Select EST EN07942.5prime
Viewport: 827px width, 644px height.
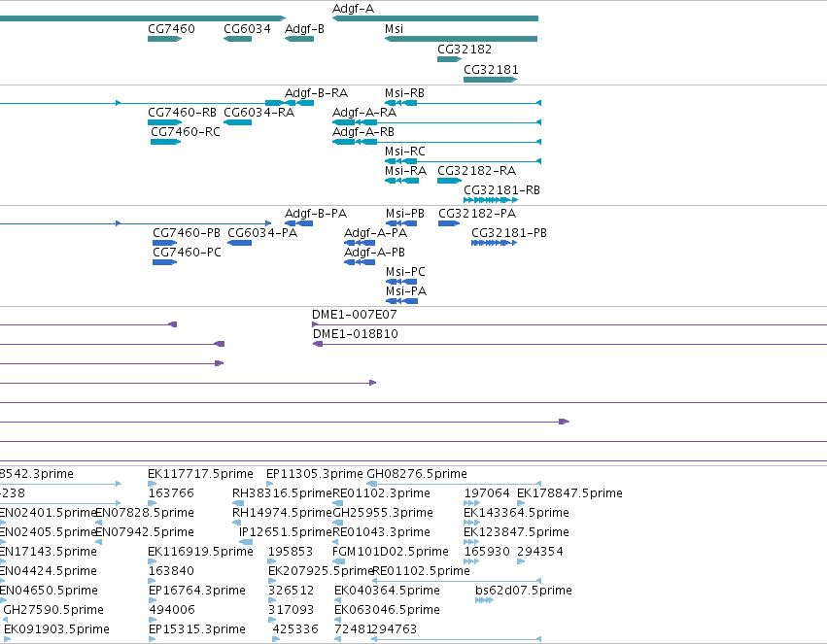pos(145,532)
